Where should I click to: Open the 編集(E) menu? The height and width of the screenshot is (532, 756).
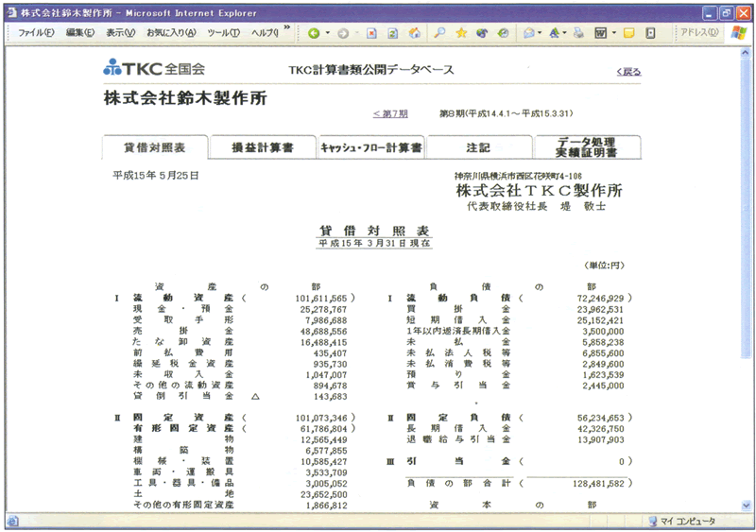coord(80,33)
